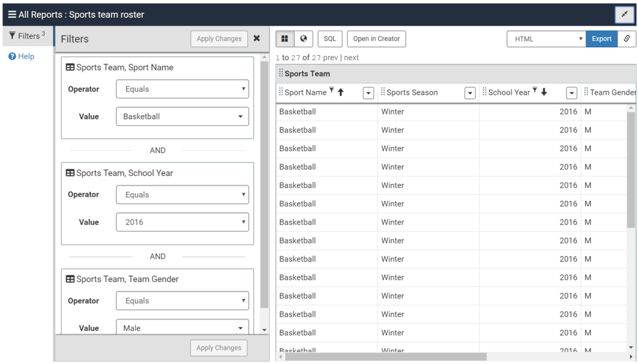Click the blue Export button
638x364 pixels.
(x=601, y=39)
